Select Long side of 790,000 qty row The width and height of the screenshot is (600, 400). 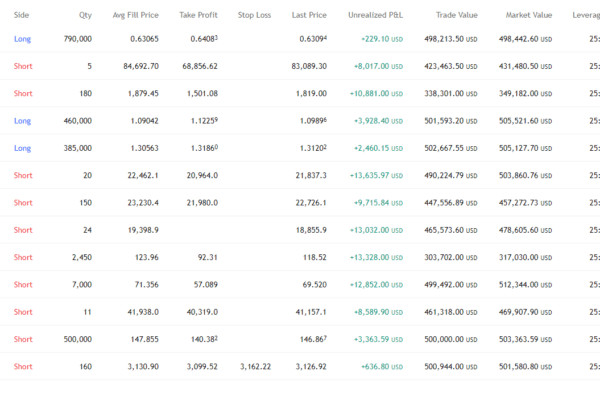(22, 39)
